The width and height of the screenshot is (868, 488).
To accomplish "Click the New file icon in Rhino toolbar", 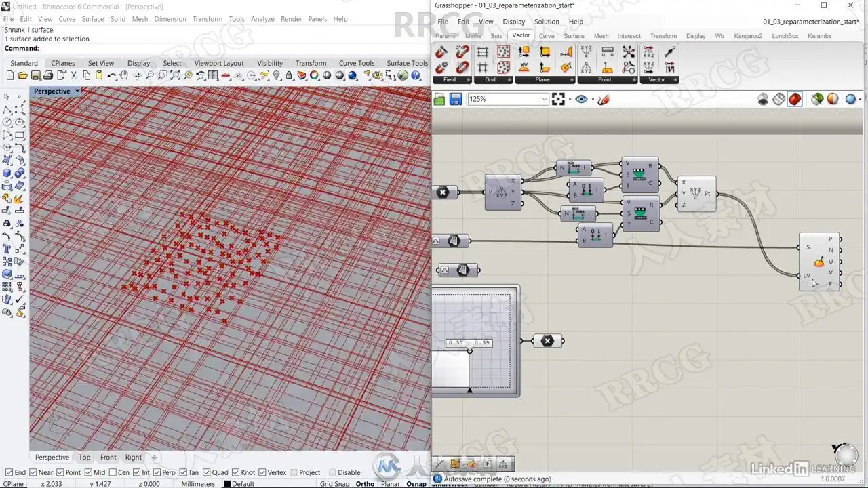I will [x=10, y=75].
